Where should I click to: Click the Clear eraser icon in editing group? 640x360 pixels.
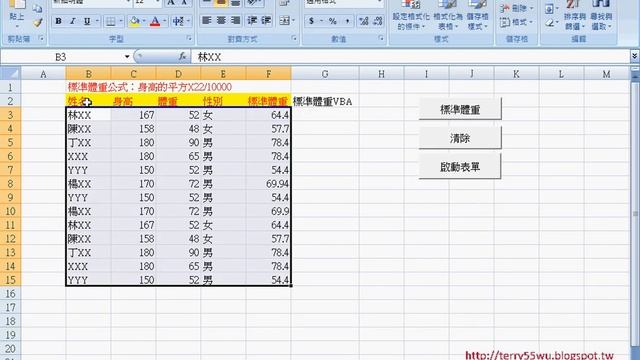pyautogui.click(x=550, y=23)
